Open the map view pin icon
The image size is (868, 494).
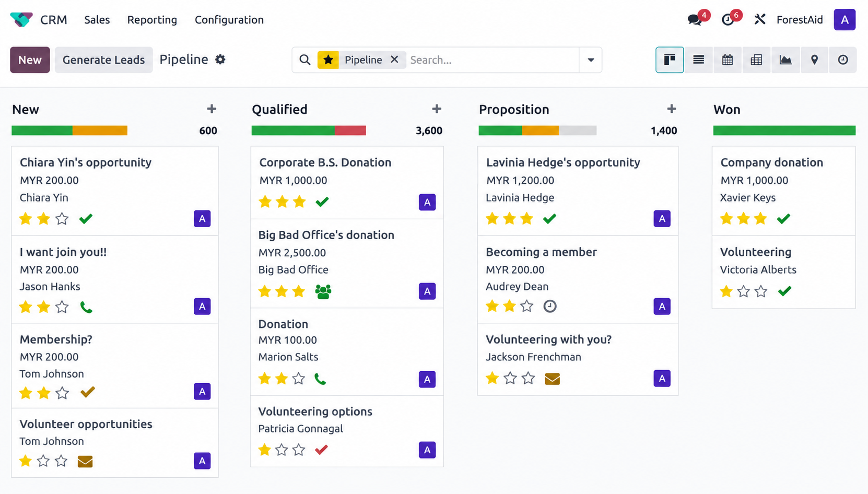point(814,60)
